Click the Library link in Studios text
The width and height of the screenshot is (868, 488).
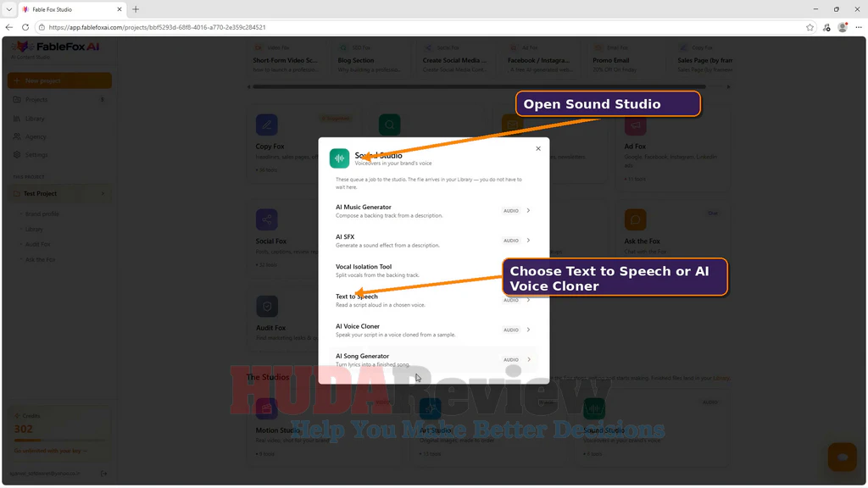tap(721, 378)
